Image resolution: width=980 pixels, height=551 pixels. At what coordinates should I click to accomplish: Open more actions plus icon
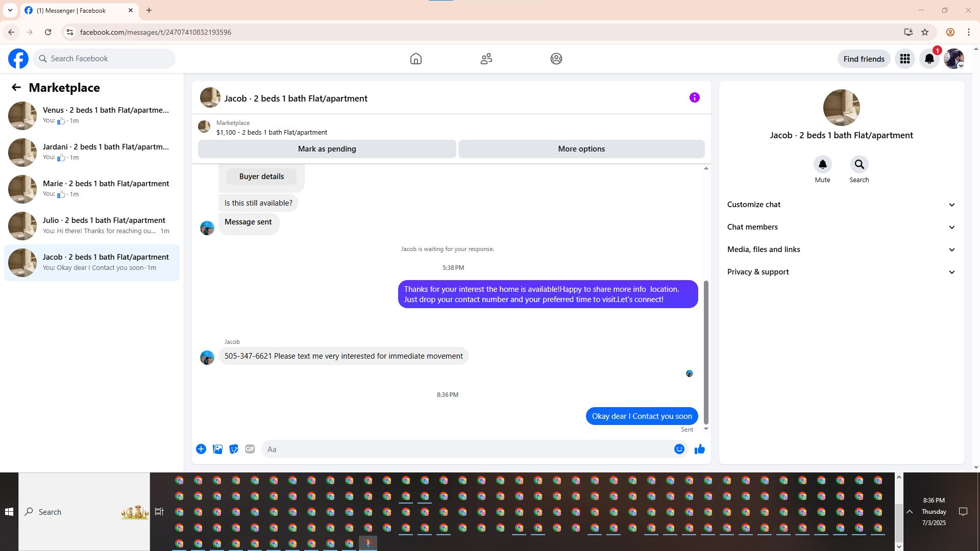click(201, 449)
